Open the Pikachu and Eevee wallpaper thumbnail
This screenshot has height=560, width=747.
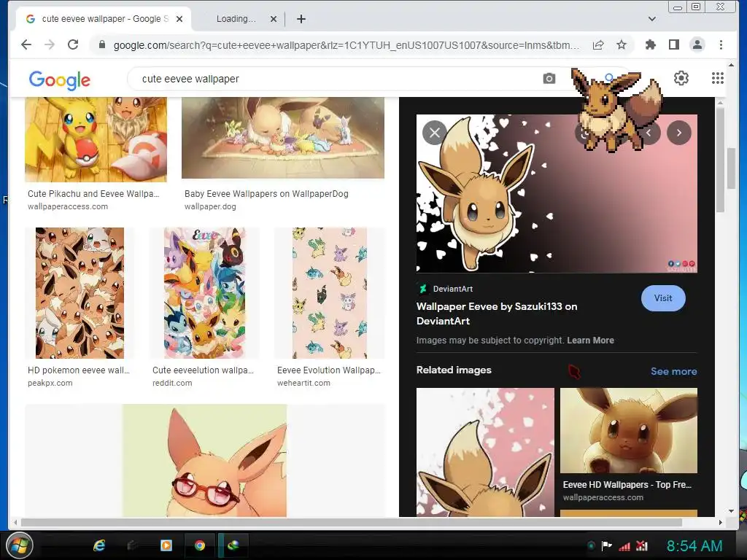click(x=96, y=139)
